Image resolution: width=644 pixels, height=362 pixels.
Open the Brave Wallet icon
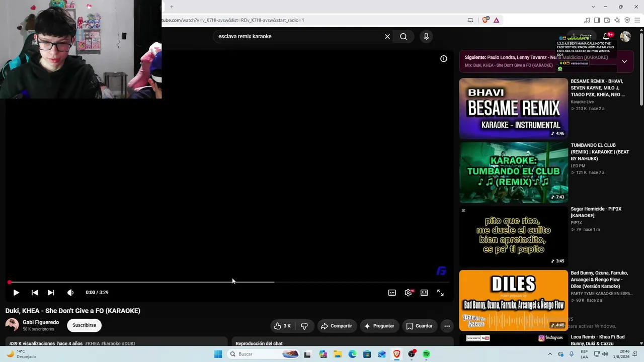[x=607, y=20]
